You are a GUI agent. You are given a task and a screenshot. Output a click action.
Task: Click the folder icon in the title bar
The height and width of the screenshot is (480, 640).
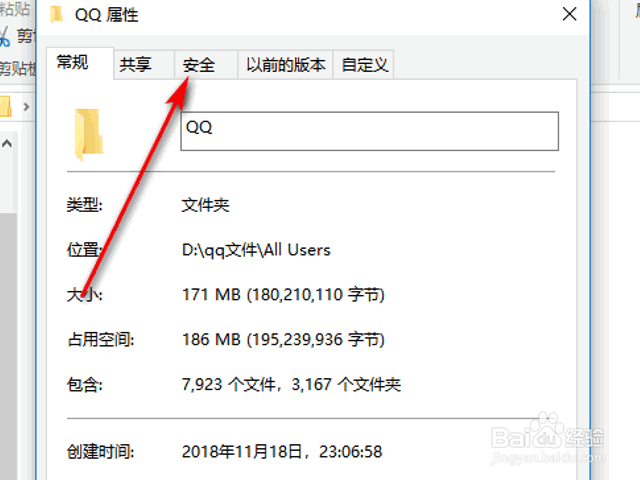pyautogui.click(x=56, y=15)
